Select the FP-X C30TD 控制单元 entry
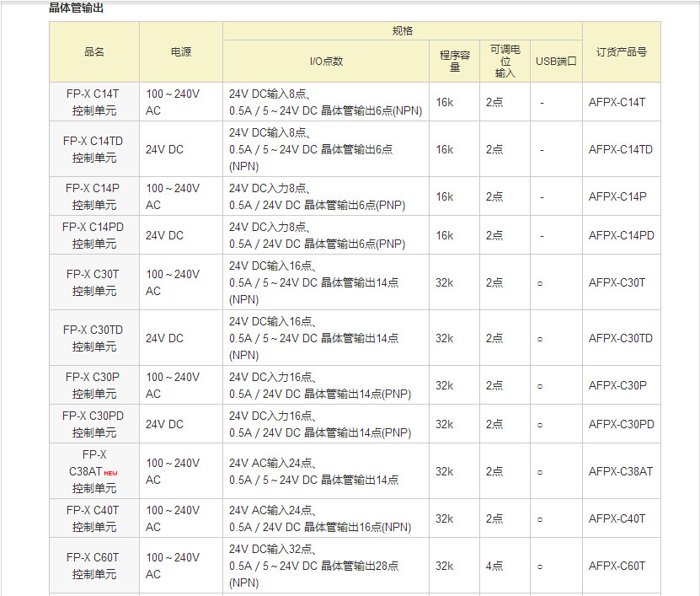Viewport: 700px width, 596px height. click(x=94, y=338)
